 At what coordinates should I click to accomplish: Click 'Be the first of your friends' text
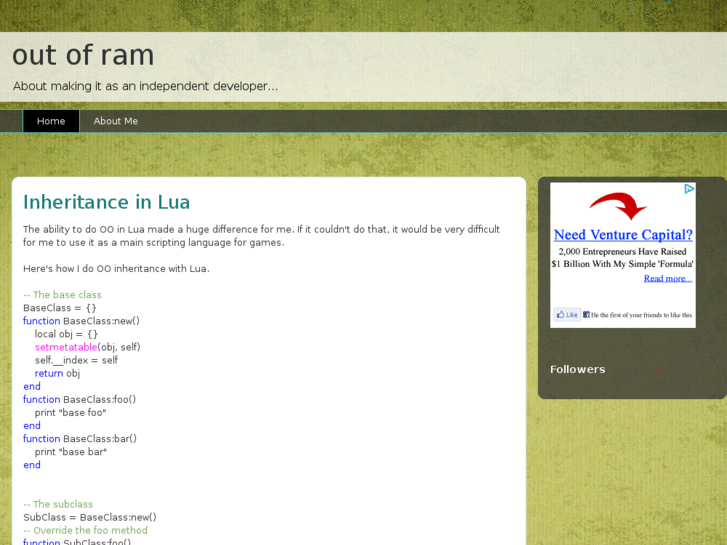click(x=642, y=315)
